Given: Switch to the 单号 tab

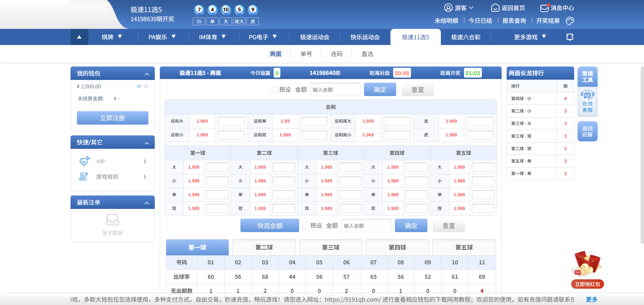Looking at the screenshot, I should (x=306, y=54).
